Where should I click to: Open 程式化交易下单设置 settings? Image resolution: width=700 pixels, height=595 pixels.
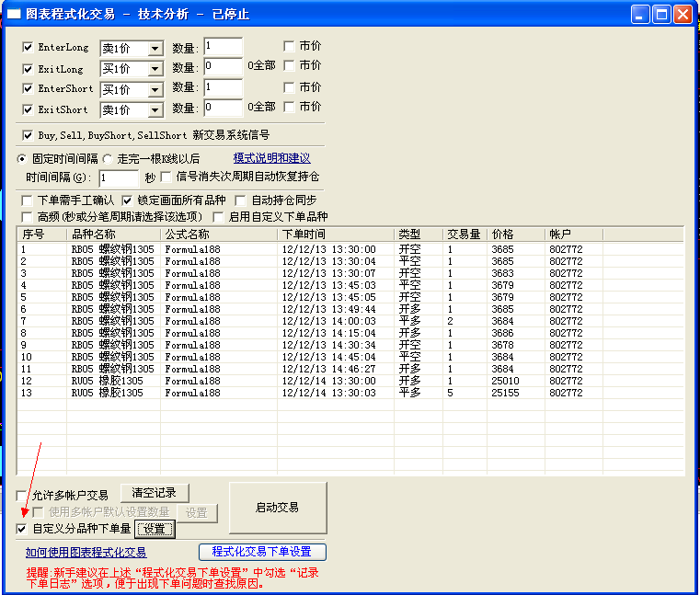tap(262, 552)
